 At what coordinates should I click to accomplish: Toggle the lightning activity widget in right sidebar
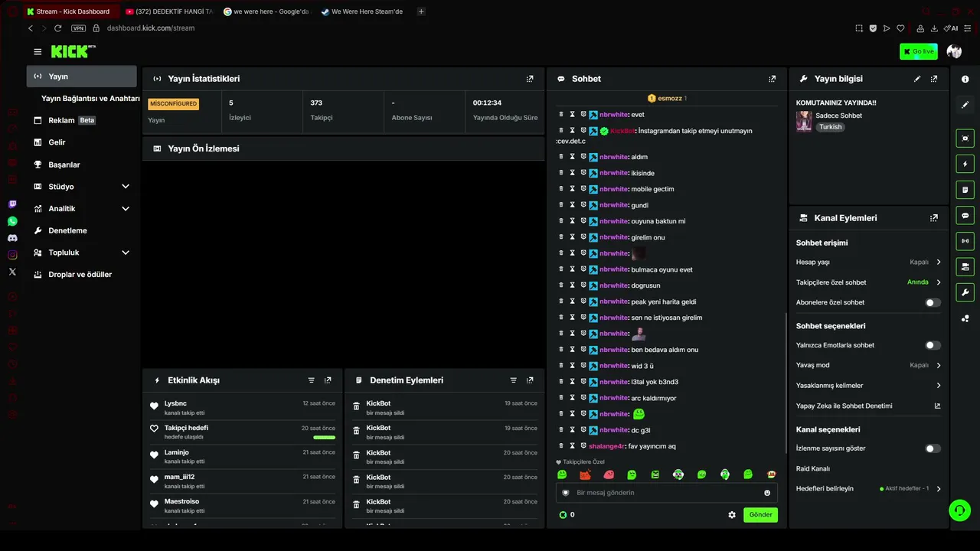[x=965, y=164]
